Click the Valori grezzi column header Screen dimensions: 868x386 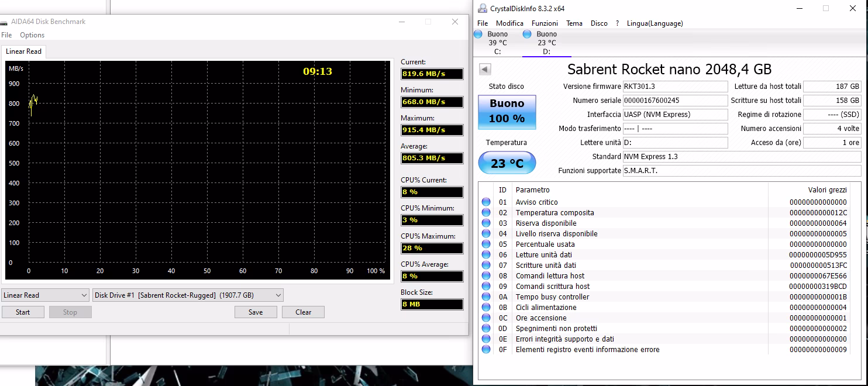[x=808, y=189]
